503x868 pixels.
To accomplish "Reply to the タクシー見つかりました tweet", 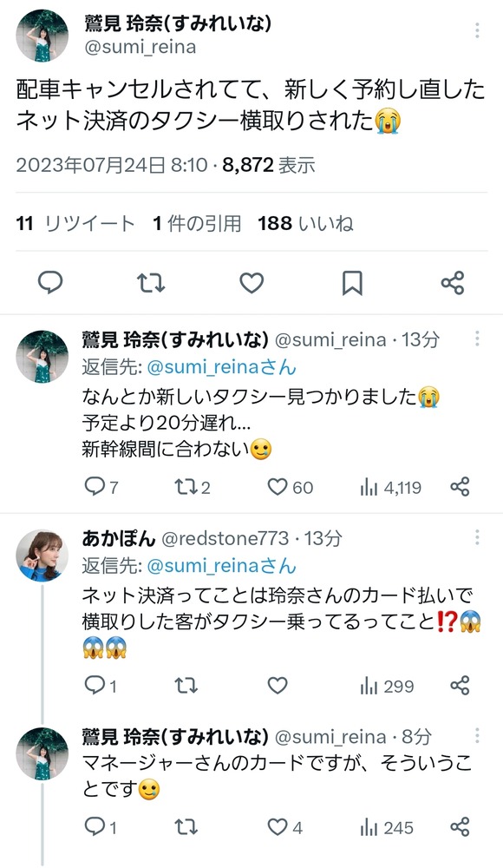I will tap(95, 488).
